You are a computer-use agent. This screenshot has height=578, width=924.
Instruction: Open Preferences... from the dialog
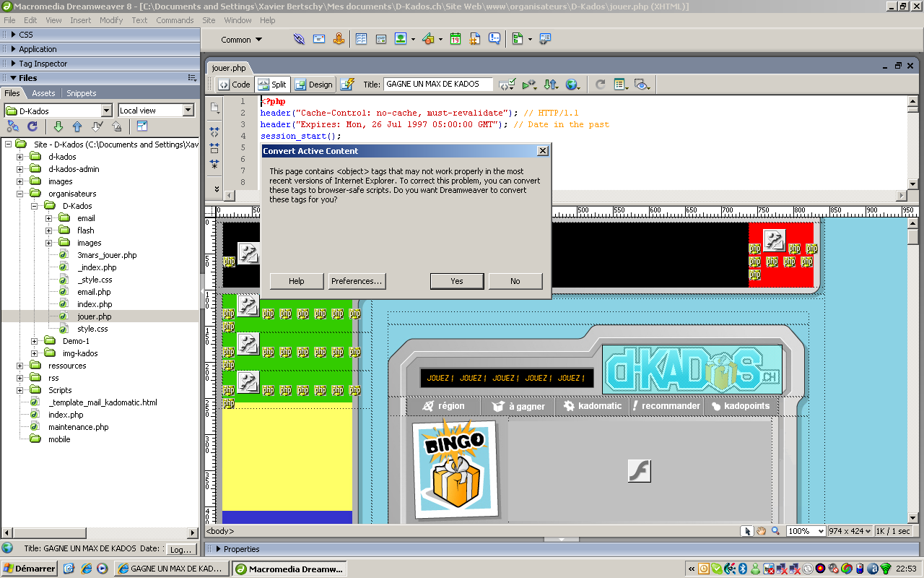click(357, 281)
